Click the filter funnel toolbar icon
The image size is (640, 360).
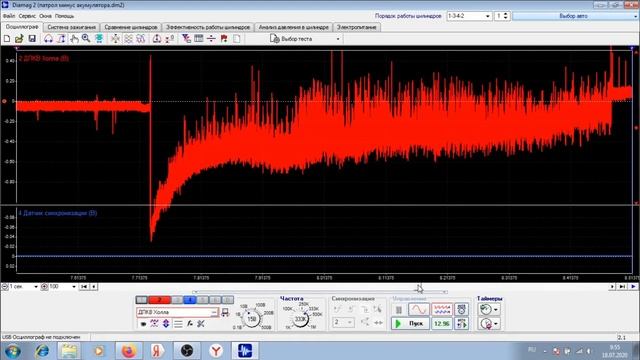[186, 39]
